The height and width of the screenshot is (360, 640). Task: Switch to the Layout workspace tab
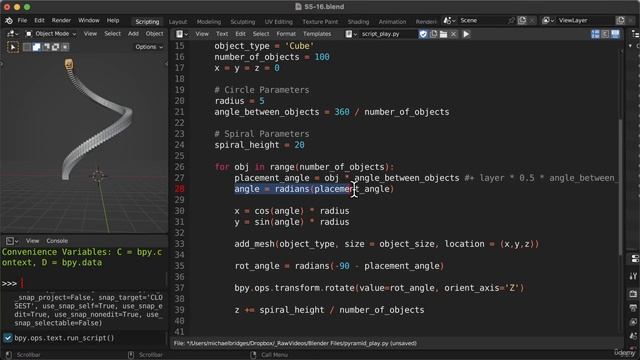[178, 22]
